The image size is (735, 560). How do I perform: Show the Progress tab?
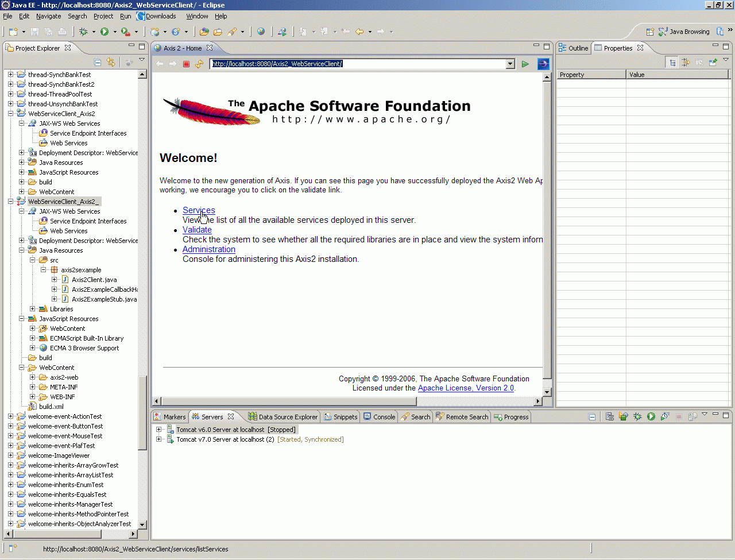click(x=511, y=417)
